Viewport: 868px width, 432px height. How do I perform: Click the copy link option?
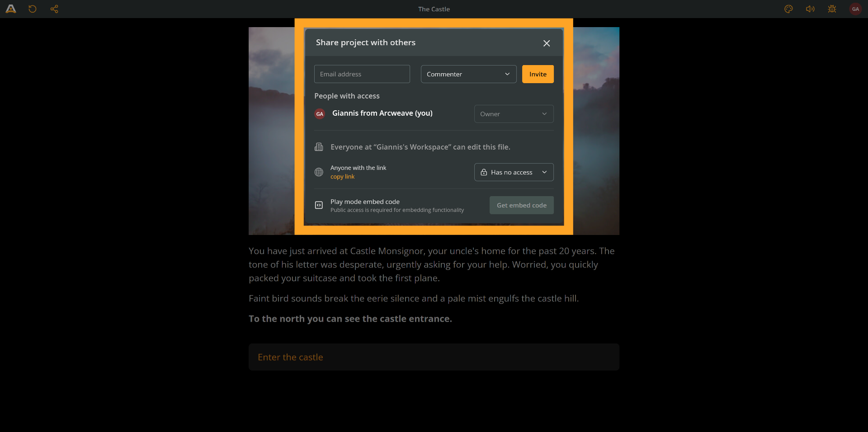click(x=343, y=177)
